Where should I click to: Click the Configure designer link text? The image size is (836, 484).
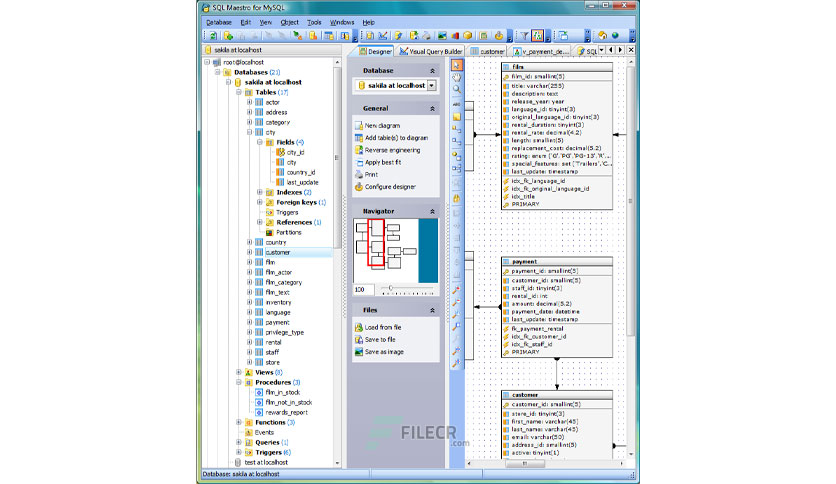pyautogui.click(x=390, y=187)
